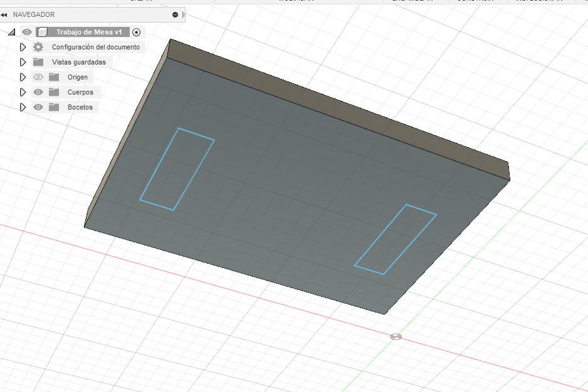
Task: Collapse the NAVEGADOR panel with double-arrow icon
Action: click(x=4, y=15)
